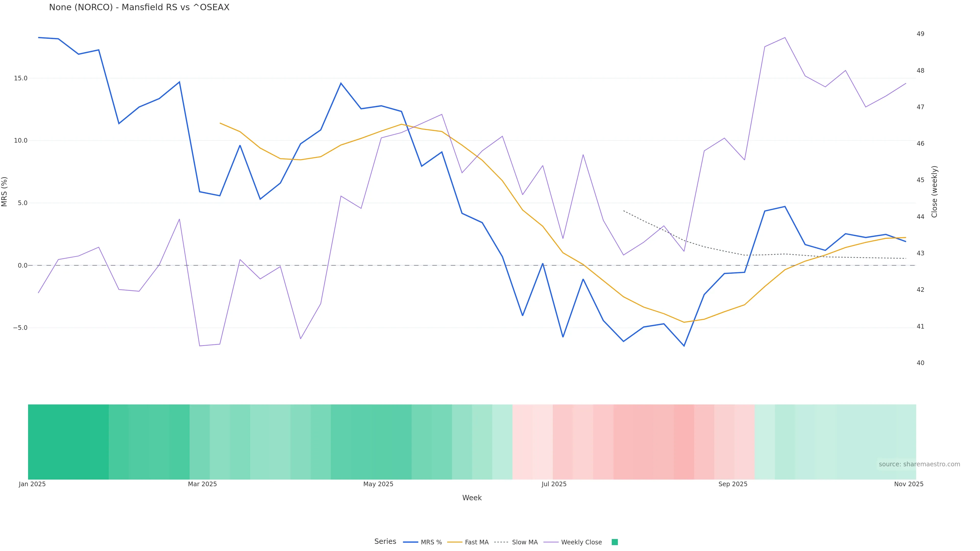This screenshot has height=551, width=980.
Task: Click the Mansfield RS vs ^OSEAX chart title
Action: [x=139, y=8]
